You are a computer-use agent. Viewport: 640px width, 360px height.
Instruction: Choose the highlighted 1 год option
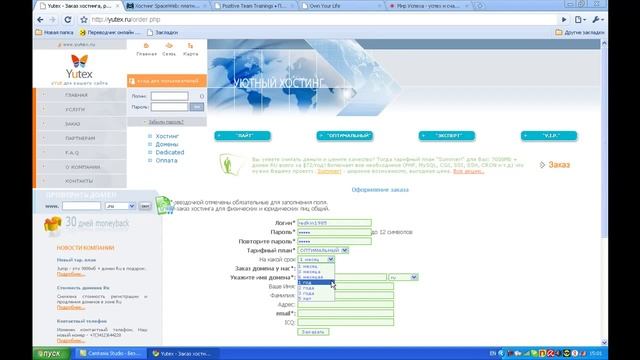[316, 282]
